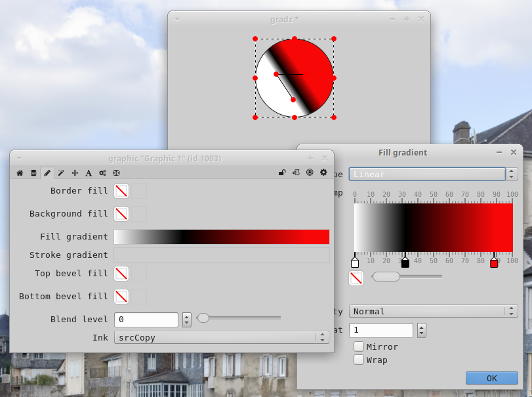Toggle the padlock lock icon
This screenshot has width=532, height=397.
tap(282, 173)
